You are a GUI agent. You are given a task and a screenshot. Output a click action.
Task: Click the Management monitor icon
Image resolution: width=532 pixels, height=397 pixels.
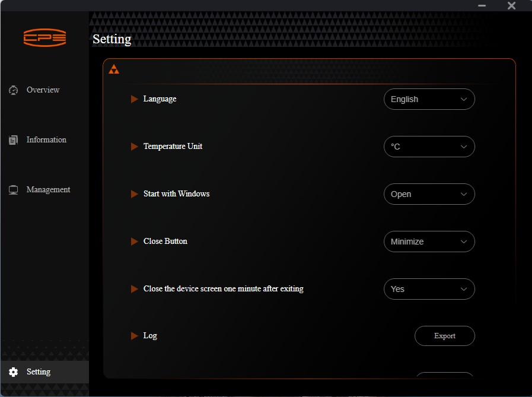[x=13, y=190]
